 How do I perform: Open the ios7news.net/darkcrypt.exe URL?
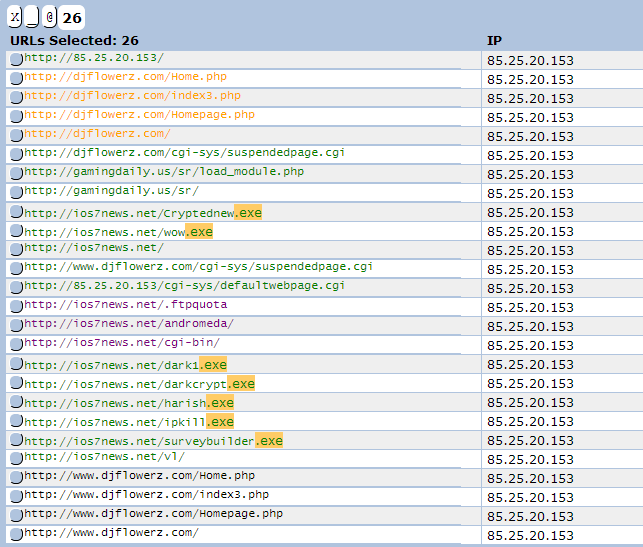click(x=139, y=384)
